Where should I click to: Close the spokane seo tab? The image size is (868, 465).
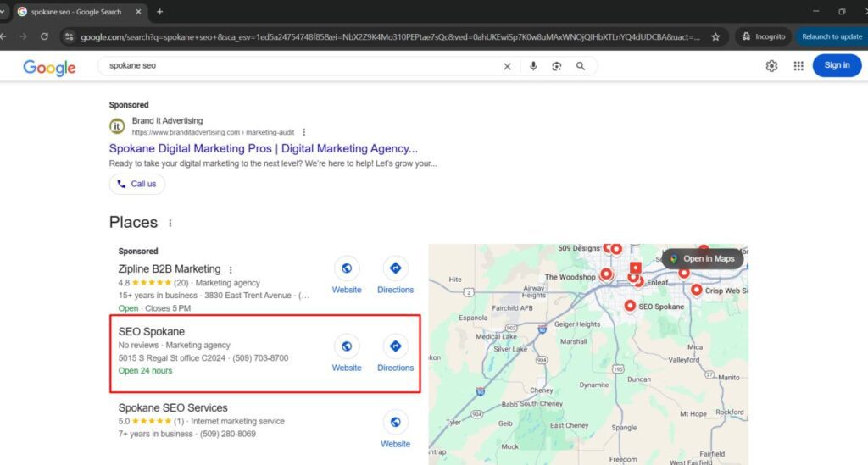coord(138,12)
